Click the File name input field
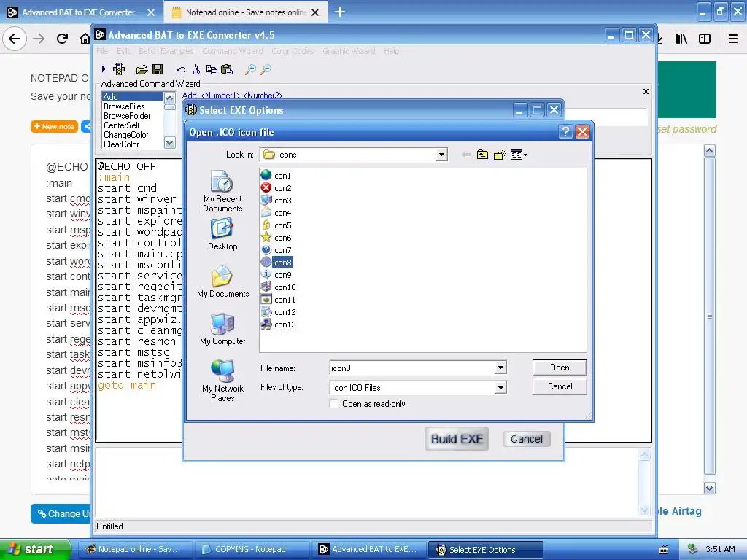 tap(413, 367)
